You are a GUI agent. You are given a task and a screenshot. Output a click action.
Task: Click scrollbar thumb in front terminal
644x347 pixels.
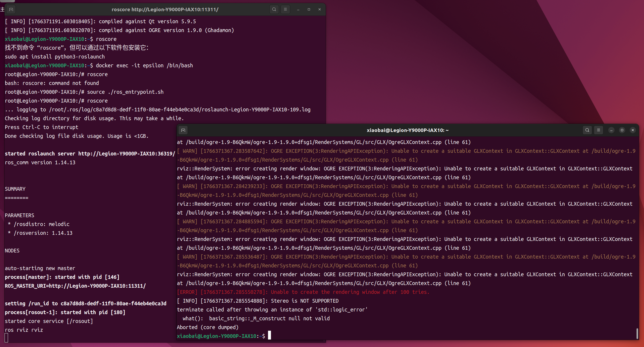click(637, 333)
